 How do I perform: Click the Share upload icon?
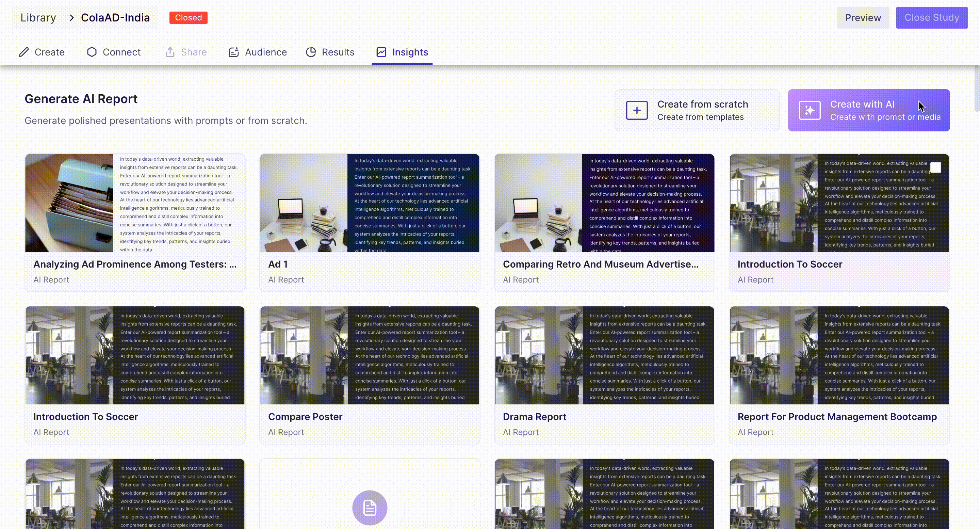click(x=170, y=52)
